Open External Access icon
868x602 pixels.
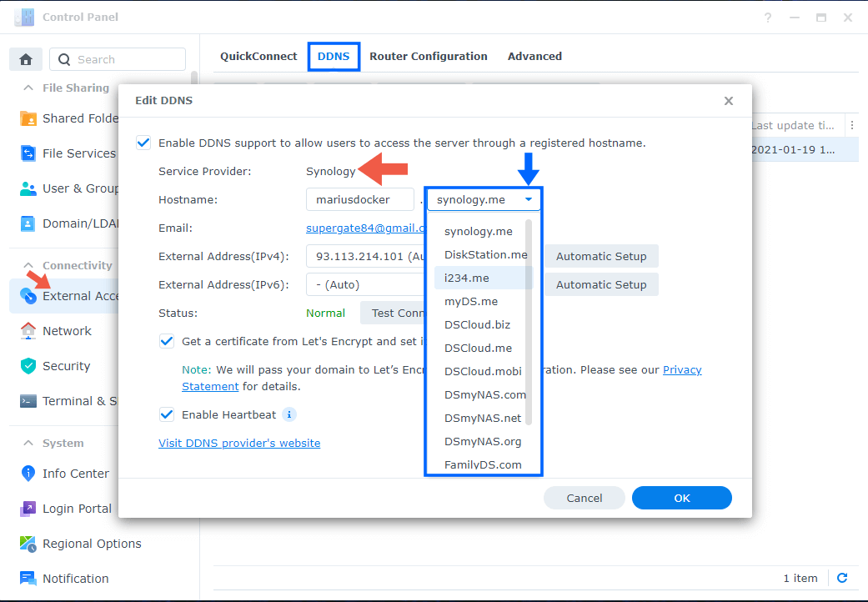point(28,296)
